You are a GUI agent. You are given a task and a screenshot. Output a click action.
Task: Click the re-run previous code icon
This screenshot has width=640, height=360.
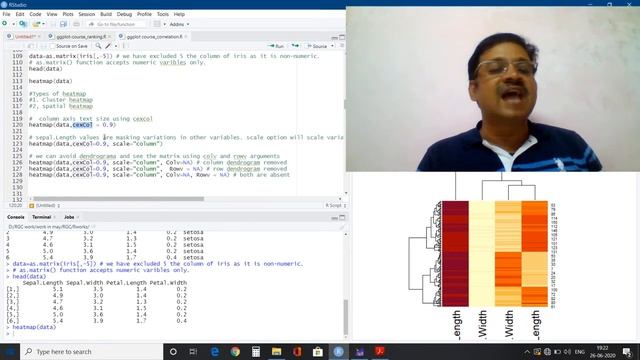coord(295,46)
